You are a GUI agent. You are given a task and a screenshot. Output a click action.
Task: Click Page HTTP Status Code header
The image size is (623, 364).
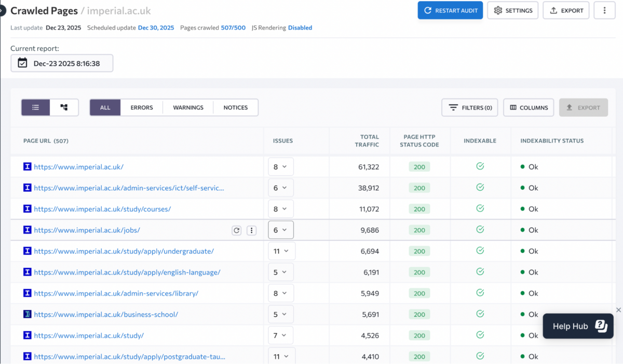coord(419,141)
